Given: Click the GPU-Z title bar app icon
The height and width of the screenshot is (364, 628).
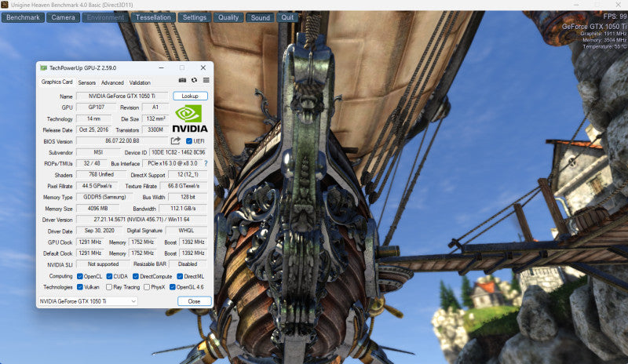Looking at the screenshot, I should [43, 67].
